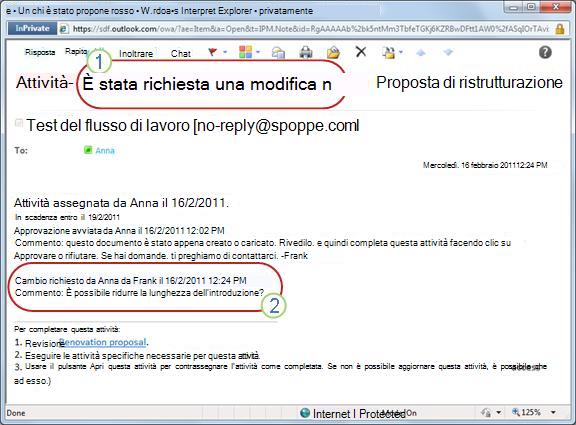Click the Approvazione avviata da Anna line
Screen dimensions: 576x425
119,231
